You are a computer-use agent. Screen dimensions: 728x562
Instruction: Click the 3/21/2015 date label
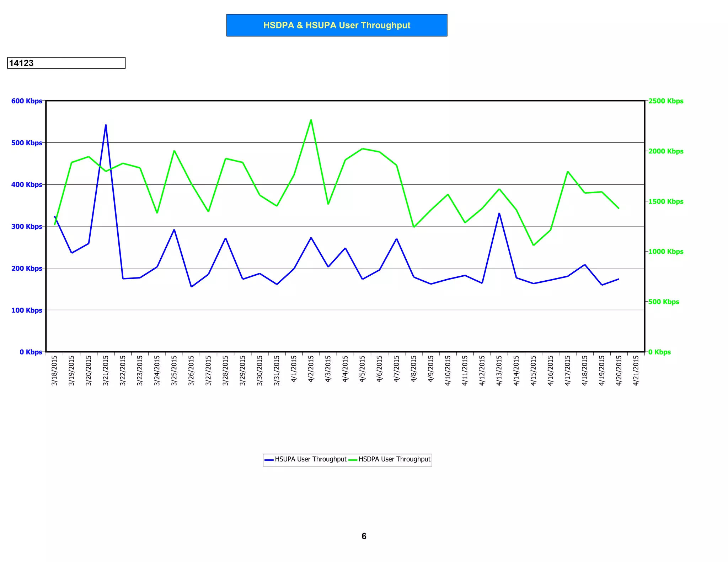(x=106, y=371)
